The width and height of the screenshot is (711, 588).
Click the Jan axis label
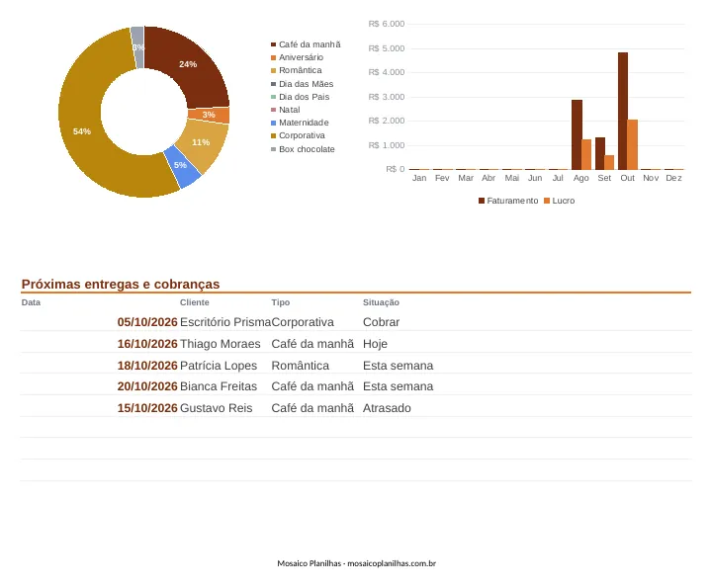tap(419, 178)
